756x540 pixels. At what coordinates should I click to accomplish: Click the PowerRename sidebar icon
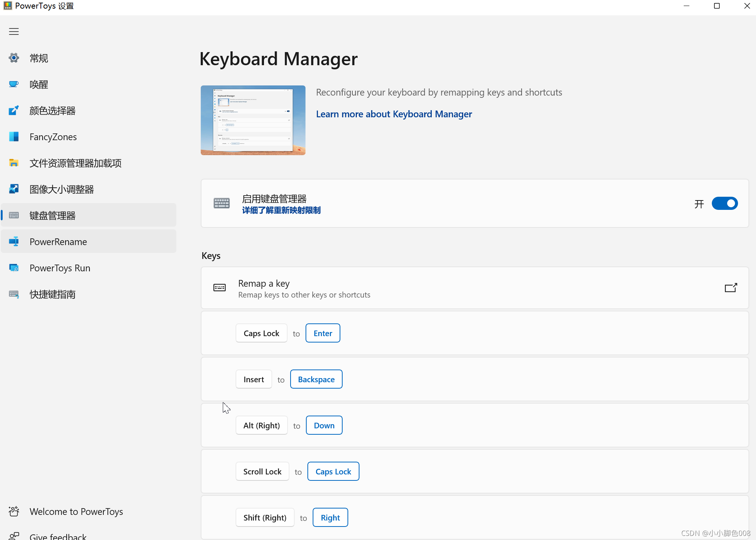pos(14,241)
